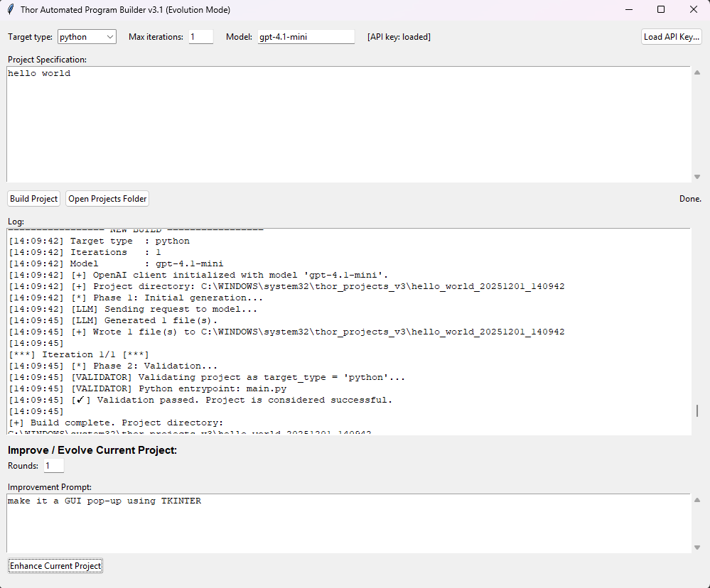
Task: Click the Validation passed line in the log
Action: click(235, 401)
